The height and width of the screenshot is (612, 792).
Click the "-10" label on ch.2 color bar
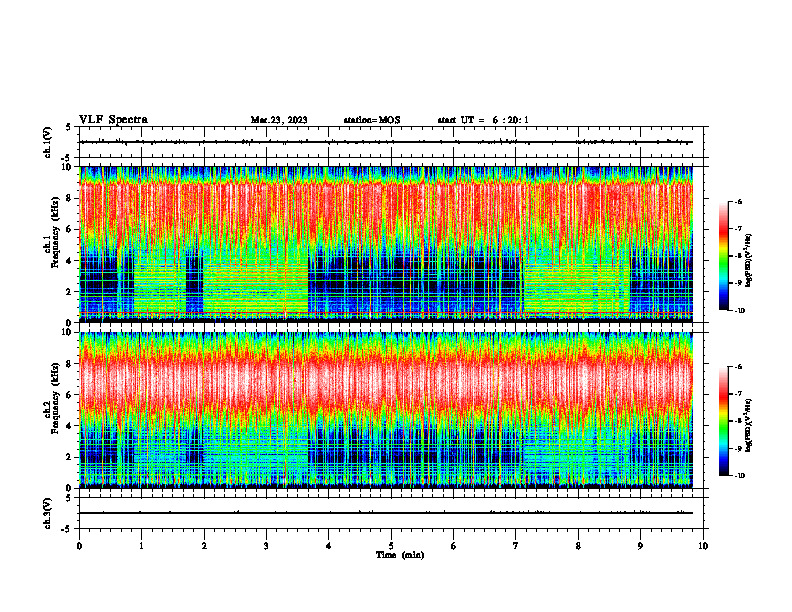coord(739,476)
